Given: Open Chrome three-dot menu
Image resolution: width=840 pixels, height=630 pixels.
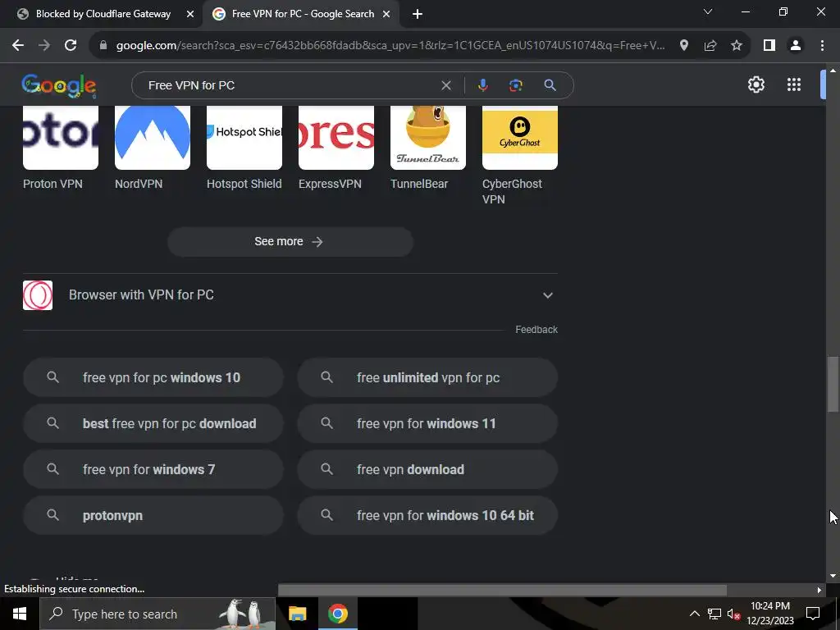Looking at the screenshot, I should 822,46.
